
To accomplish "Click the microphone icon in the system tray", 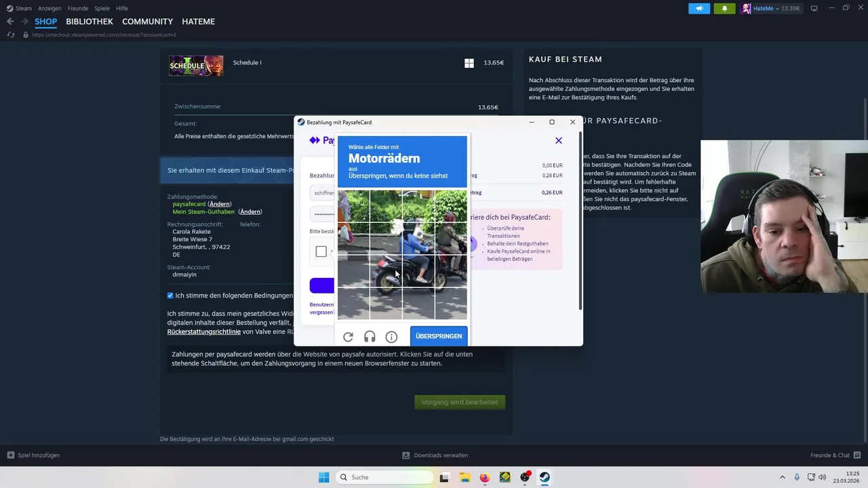I will [x=797, y=477].
